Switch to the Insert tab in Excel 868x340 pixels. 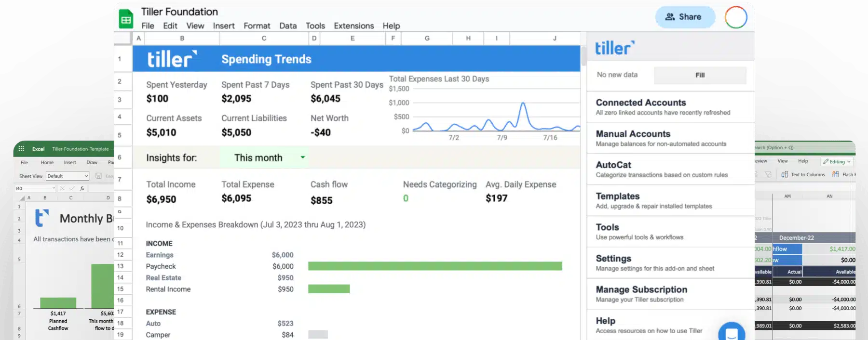tap(70, 162)
